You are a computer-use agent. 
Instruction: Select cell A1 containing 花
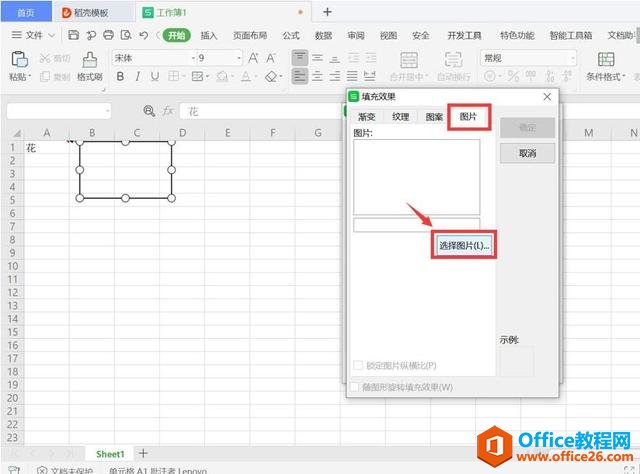pos(47,147)
